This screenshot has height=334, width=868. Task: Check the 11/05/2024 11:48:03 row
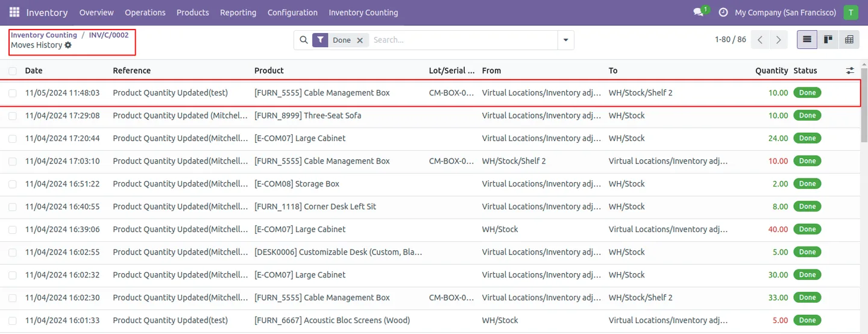click(13, 93)
